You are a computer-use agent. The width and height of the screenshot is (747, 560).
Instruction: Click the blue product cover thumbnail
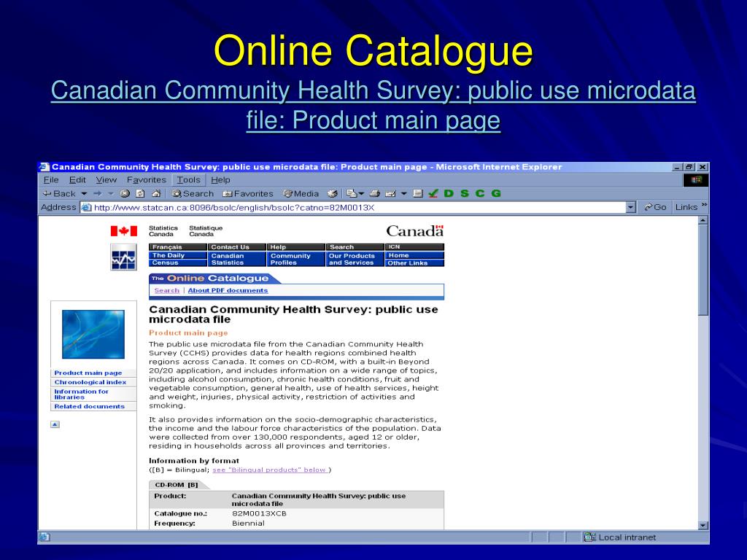click(x=93, y=334)
